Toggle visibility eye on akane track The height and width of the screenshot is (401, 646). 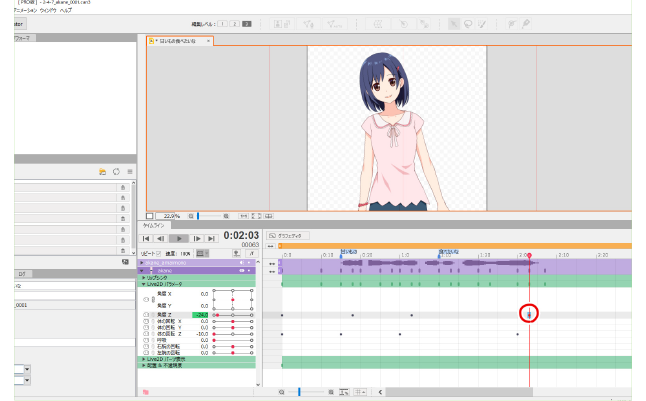pos(242,271)
